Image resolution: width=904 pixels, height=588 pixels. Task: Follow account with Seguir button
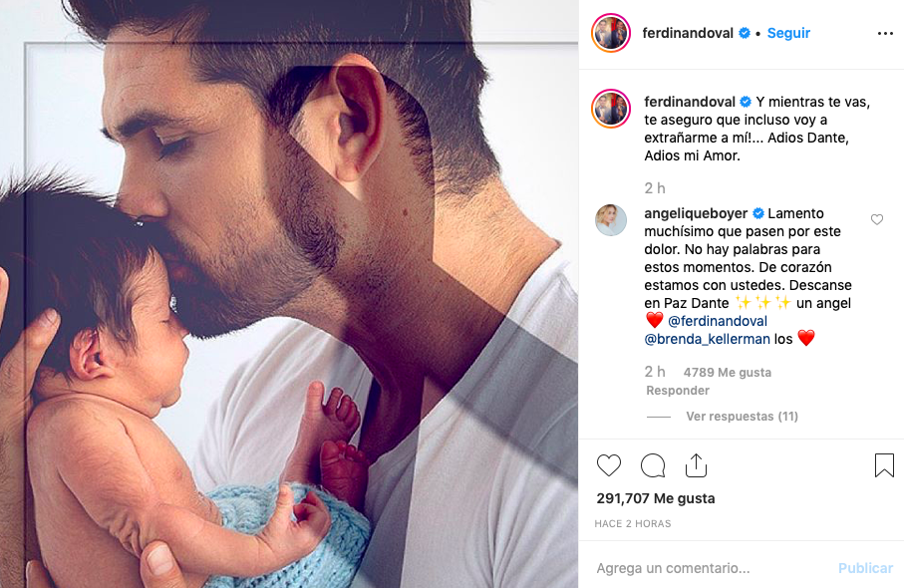tap(788, 33)
